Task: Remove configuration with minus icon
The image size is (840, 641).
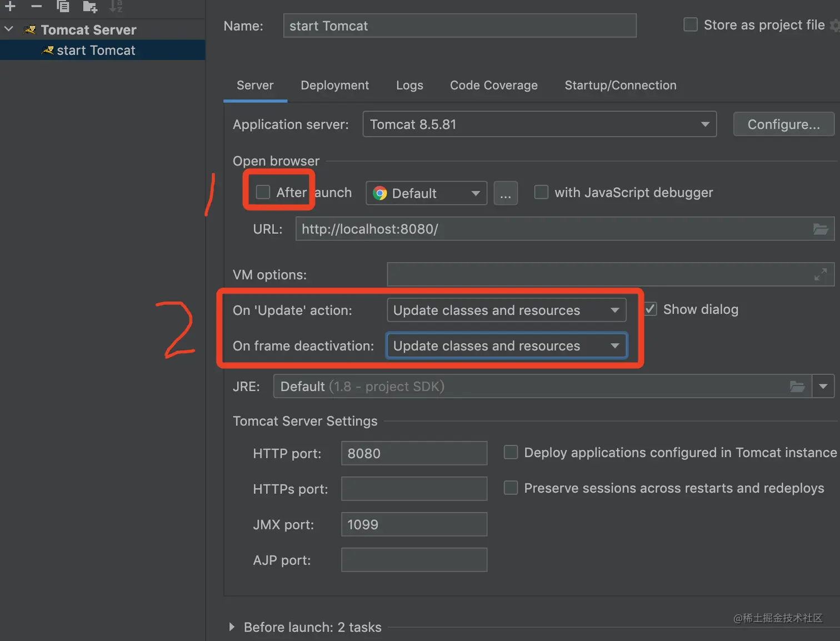Action: [x=37, y=6]
